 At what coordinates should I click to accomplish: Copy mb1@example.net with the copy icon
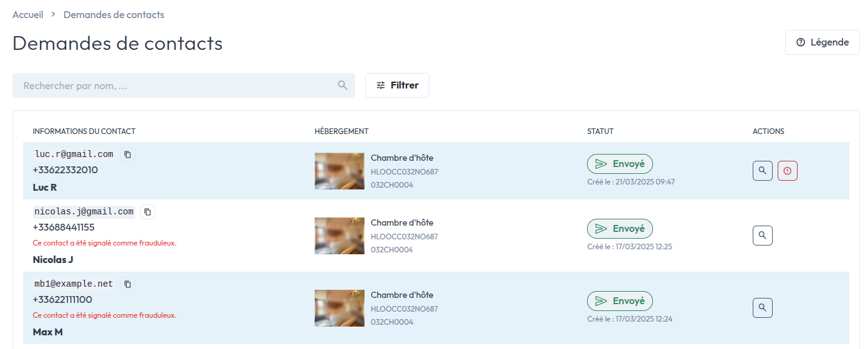(x=128, y=284)
